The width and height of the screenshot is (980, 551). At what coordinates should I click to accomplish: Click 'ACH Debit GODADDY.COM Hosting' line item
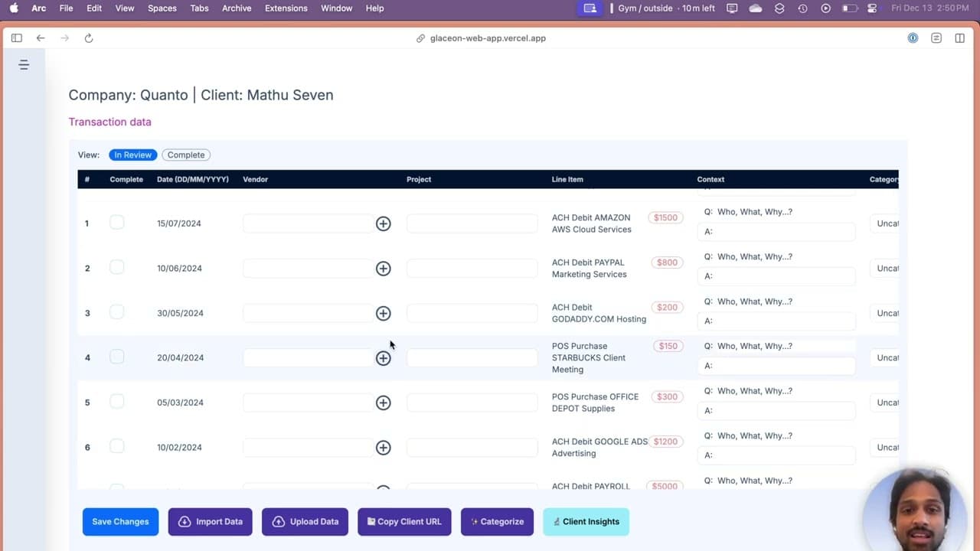(599, 313)
